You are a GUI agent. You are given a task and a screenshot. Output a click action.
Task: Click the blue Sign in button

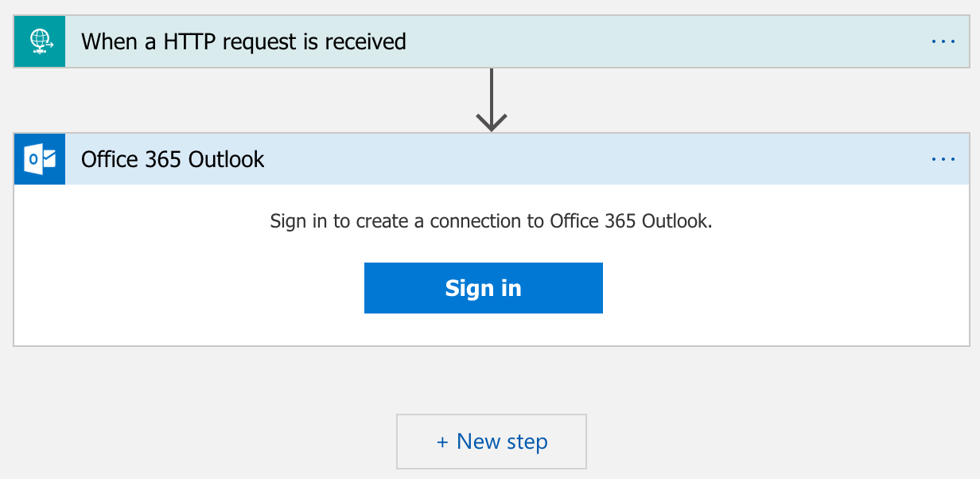pyautogui.click(x=484, y=288)
